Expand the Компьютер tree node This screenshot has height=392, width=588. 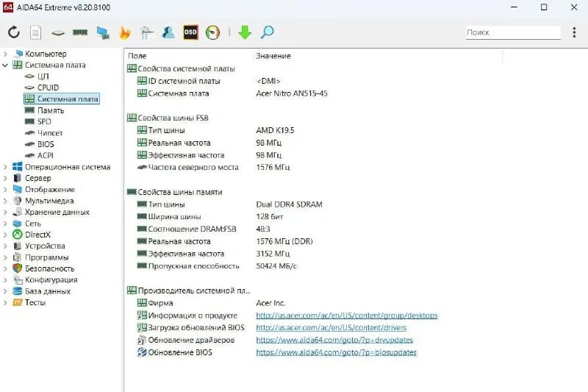pyautogui.click(x=5, y=54)
